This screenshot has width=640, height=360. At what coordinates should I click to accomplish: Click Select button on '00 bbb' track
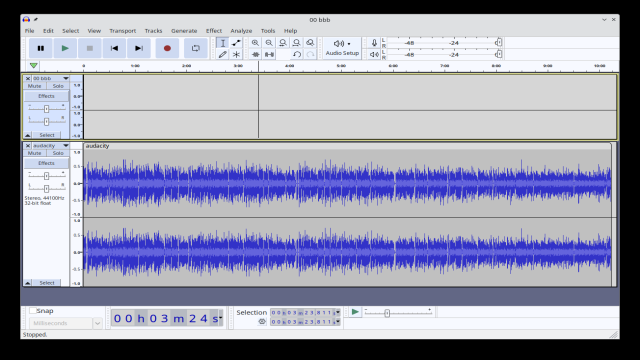click(47, 135)
